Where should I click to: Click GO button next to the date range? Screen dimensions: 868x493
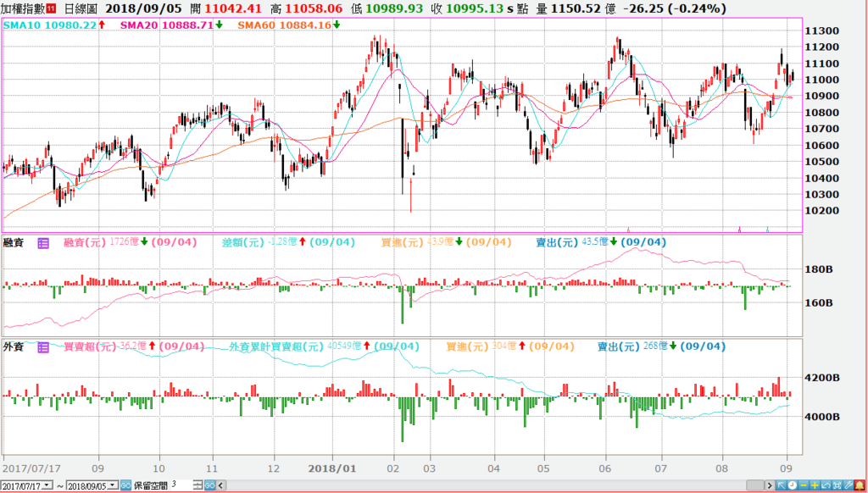point(125,485)
